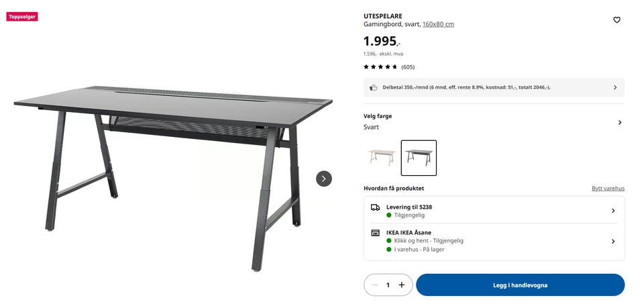This screenshot has height=304, width=644.
Task: Open star rating reviews
Action: 380,67
